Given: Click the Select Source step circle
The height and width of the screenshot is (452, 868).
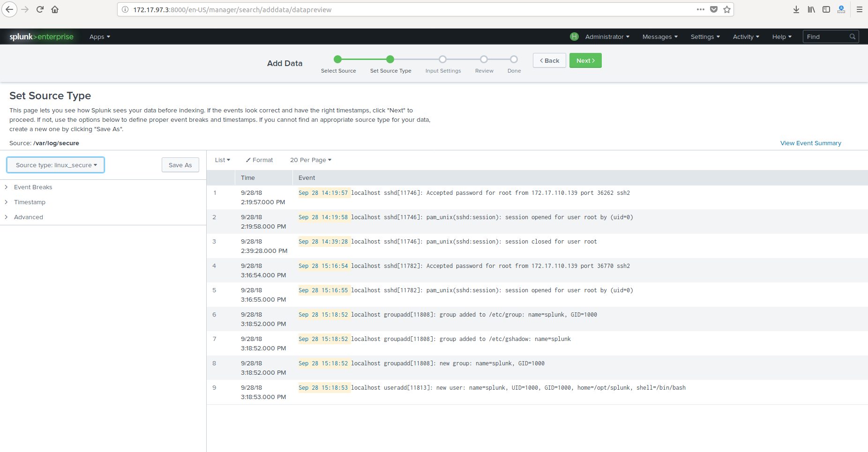Looking at the screenshot, I should 337,59.
